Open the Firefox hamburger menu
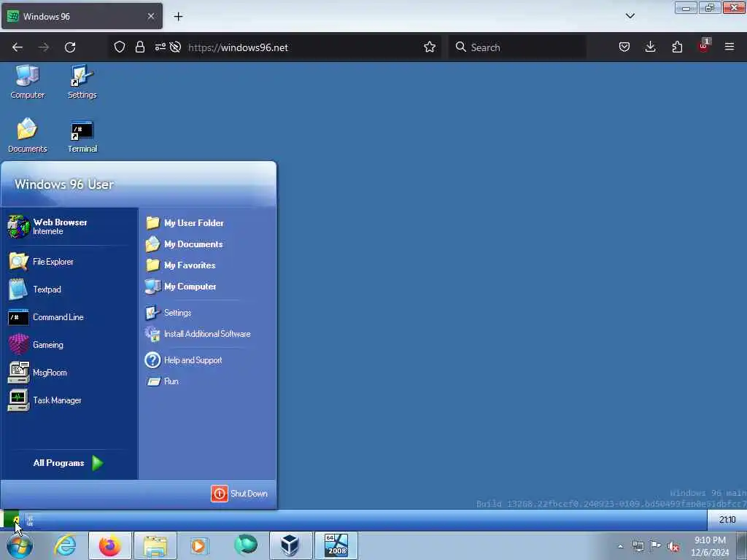Image resolution: width=747 pixels, height=560 pixels. pos(729,47)
